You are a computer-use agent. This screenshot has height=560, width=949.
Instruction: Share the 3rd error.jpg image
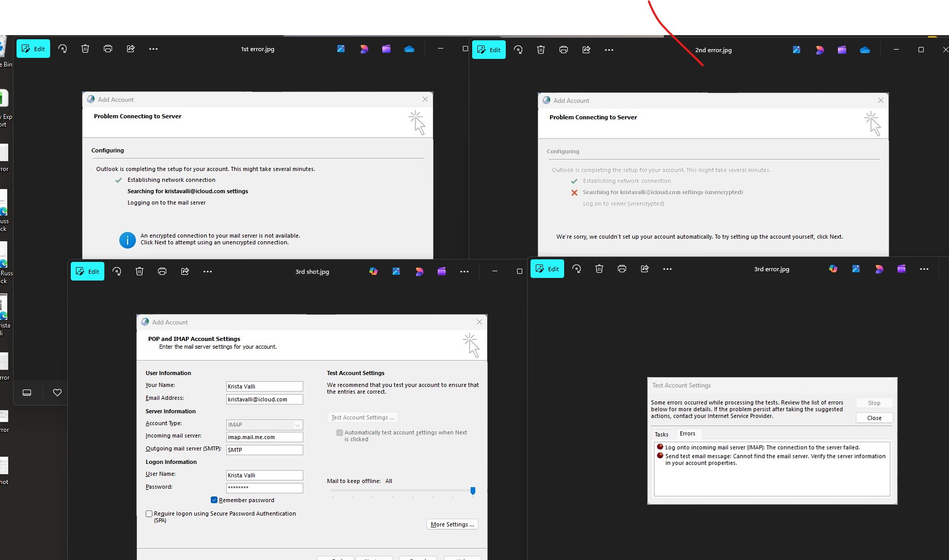coord(645,269)
